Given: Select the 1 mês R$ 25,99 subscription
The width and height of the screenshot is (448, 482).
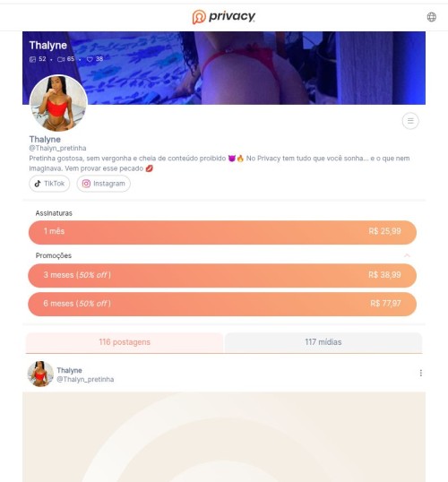Looking at the screenshot, I should (222, 232).
